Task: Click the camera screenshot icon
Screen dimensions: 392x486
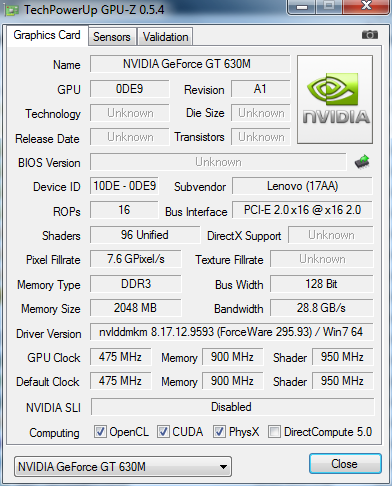Action: [x=370, y=34]
